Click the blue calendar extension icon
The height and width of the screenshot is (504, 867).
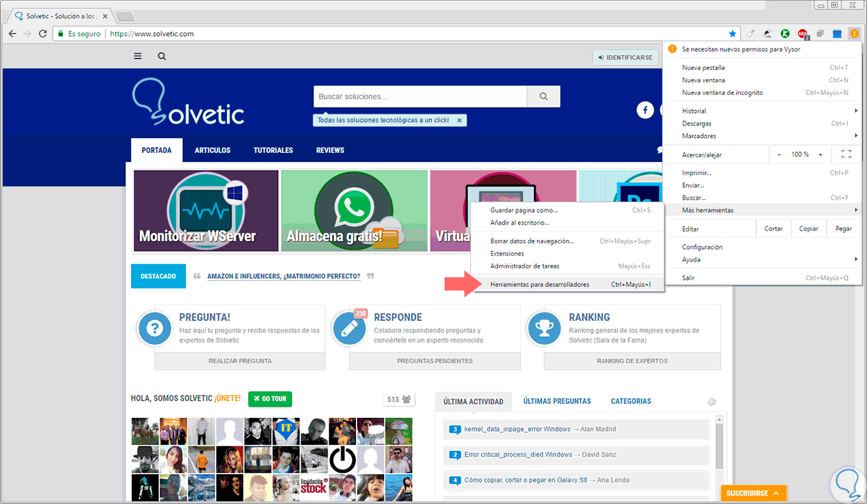(x=836, y=33)
